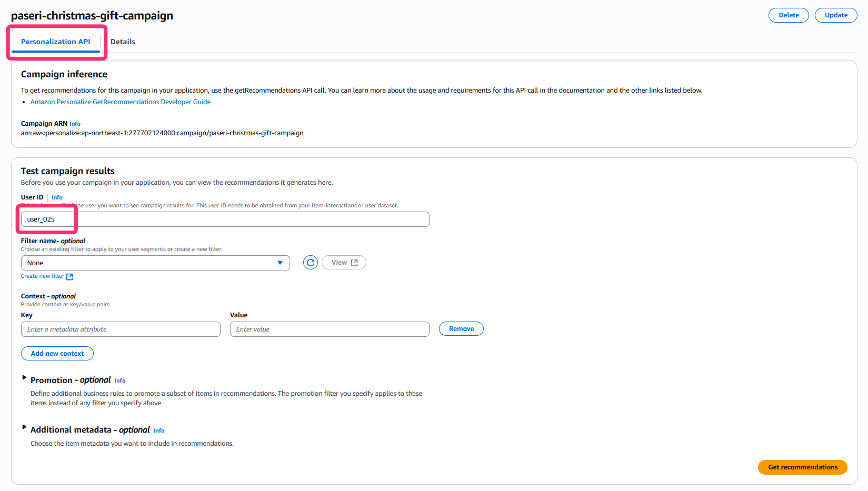Click the Delete campaign button
Viewport: 868px width, 491px height.
pyautogui.click(x=788, y=15)
